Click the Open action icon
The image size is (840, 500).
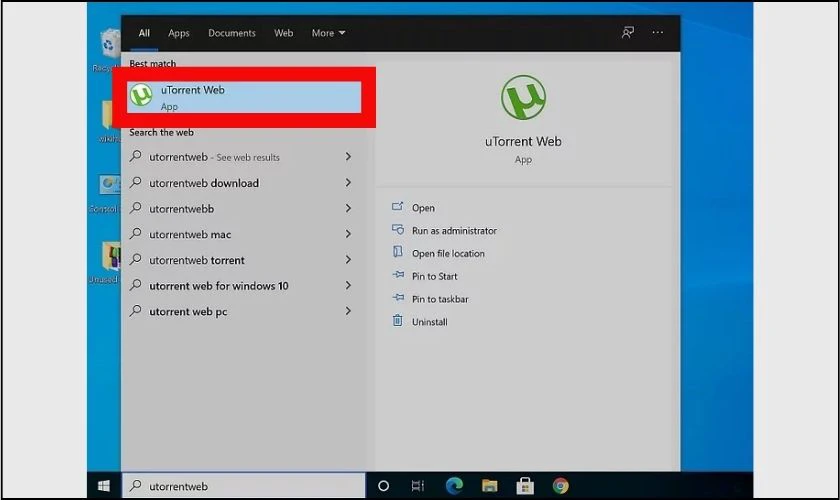[398, 207]
